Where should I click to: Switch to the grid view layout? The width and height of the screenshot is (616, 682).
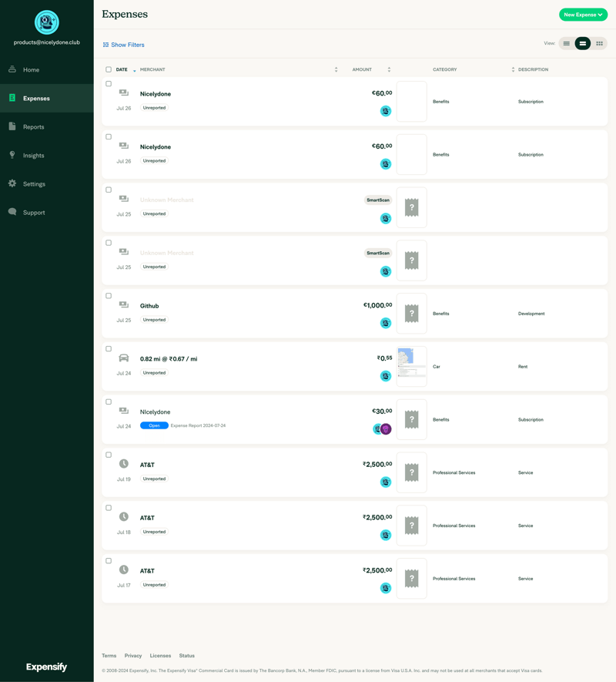(599, 43)
